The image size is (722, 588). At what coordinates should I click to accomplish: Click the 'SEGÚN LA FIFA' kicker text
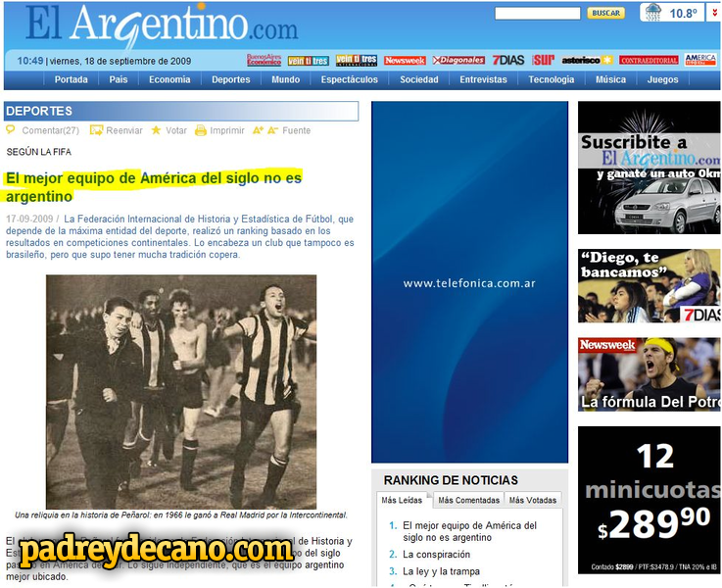(x=38, y=152)
